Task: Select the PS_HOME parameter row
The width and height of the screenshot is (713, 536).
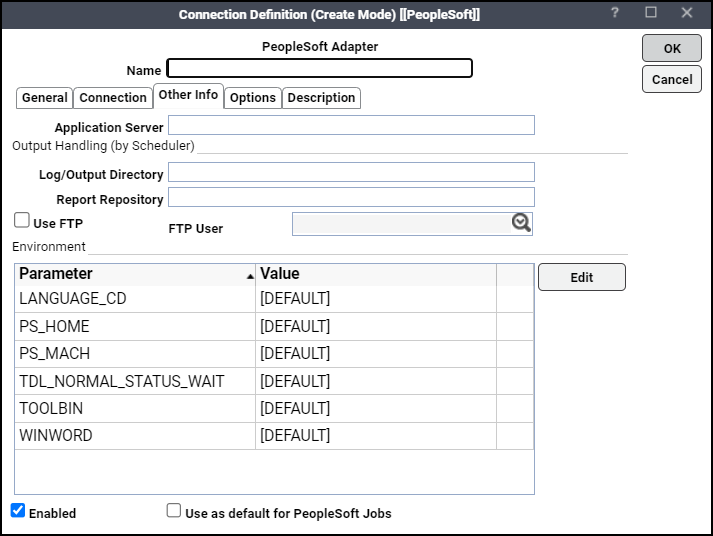Action: coord(274,326)
